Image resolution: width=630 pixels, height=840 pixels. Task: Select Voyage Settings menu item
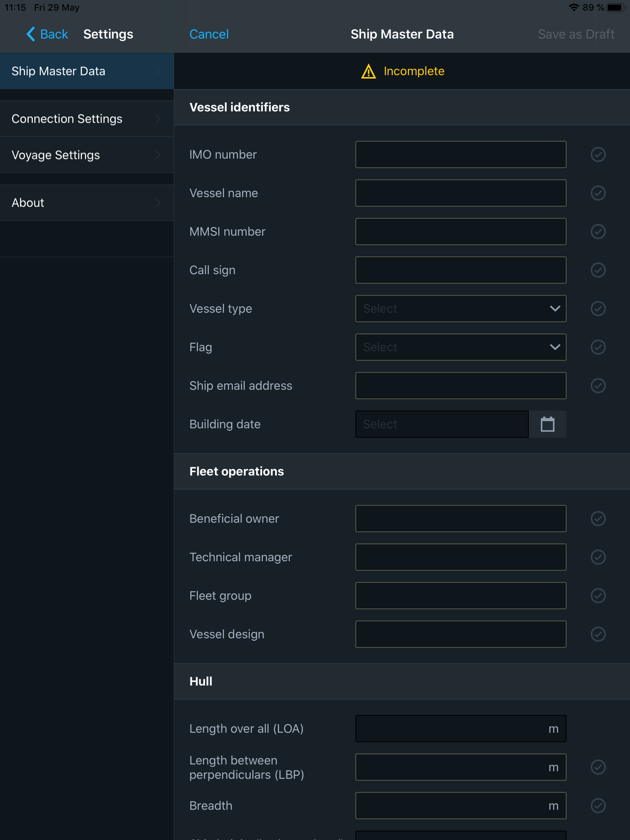pyautogui.click(x=86, y=155)
